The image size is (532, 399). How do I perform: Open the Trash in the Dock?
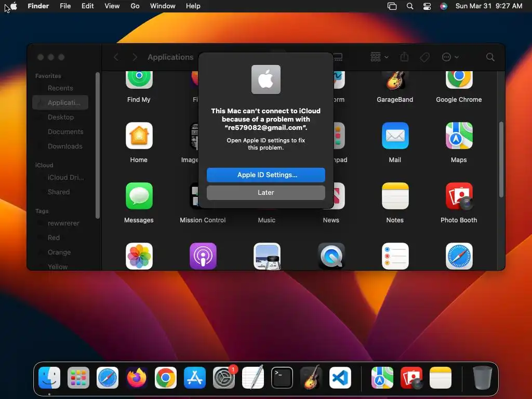point(483,378)
